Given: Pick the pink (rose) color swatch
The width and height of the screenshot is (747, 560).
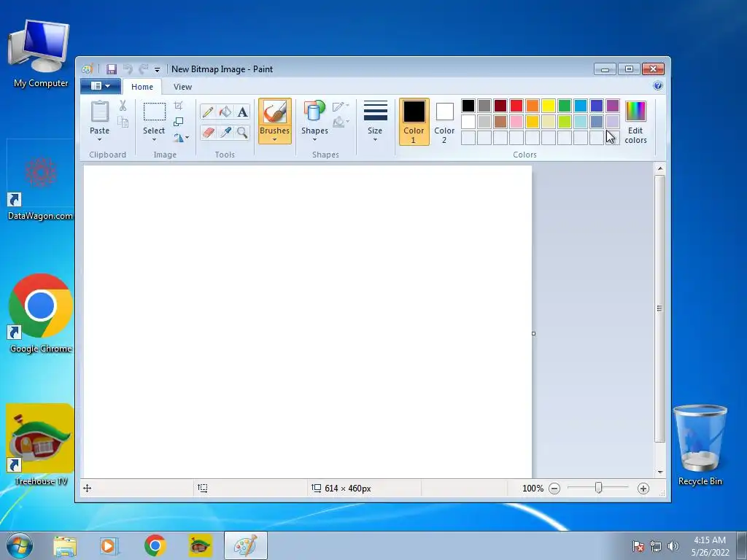Looking at the screenshot, I should coord(516,122).
